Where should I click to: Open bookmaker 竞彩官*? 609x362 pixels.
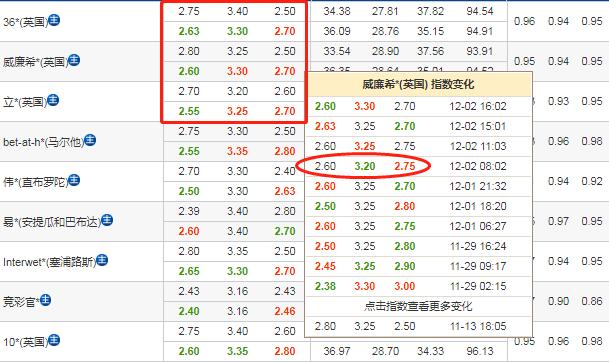[x=21, y=302]
